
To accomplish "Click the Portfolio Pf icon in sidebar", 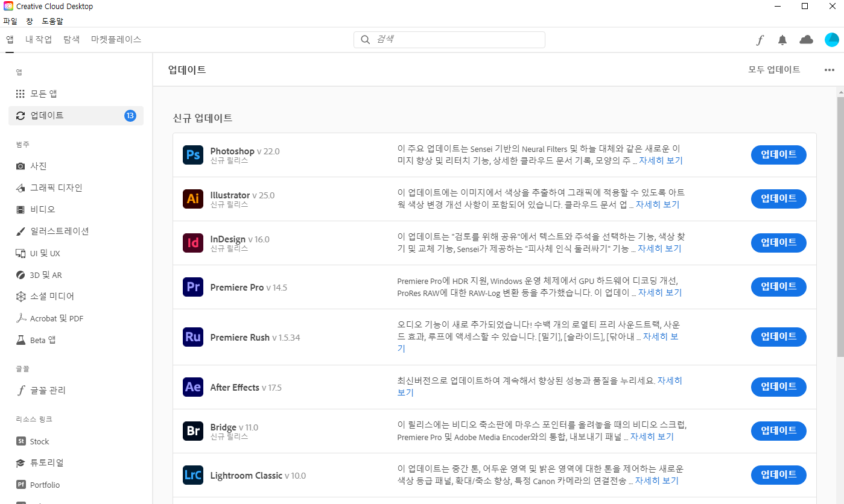I will 21,485.
